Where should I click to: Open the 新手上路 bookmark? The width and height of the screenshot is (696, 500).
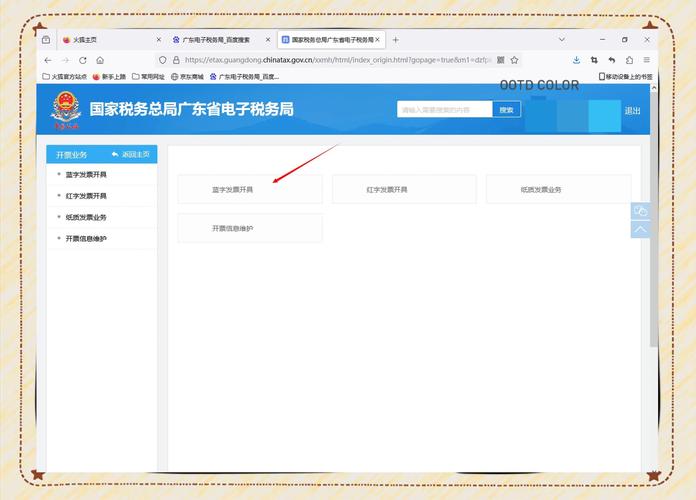coord(109,77)
